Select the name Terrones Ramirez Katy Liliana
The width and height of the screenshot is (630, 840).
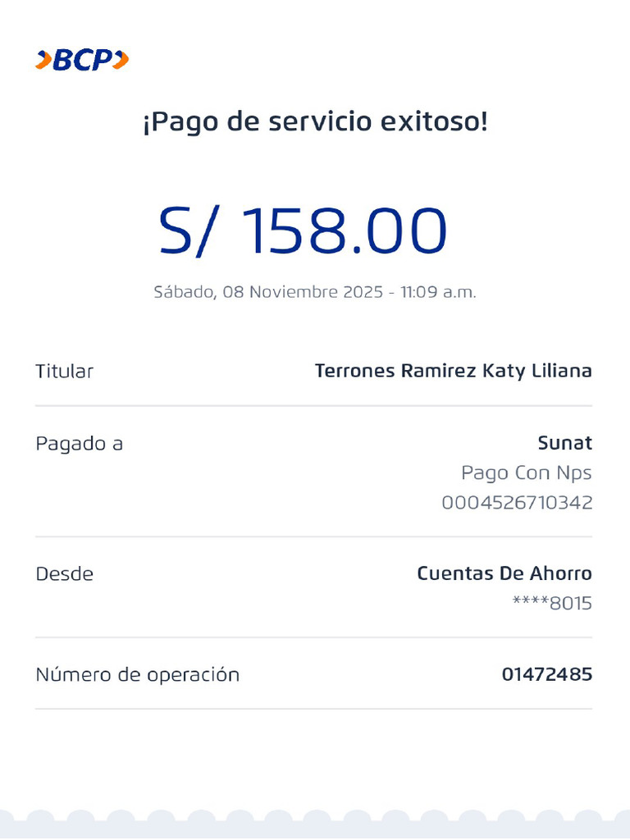click(453, 371)
